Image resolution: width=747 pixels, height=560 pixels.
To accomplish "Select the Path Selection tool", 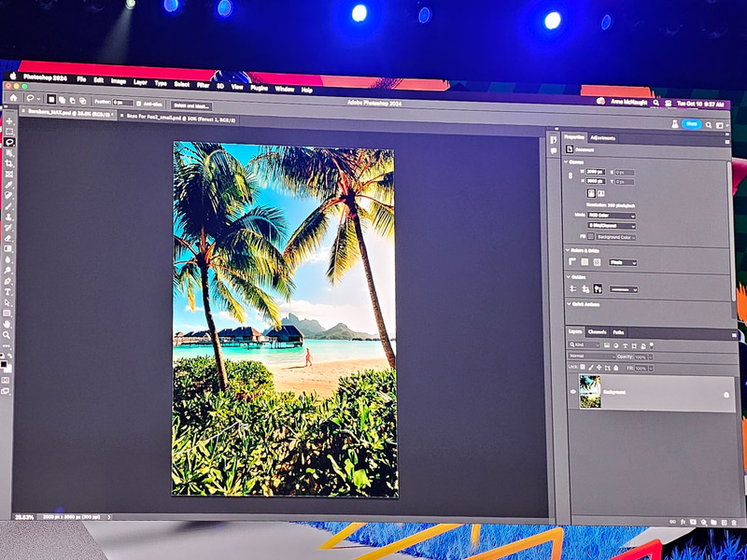I will tap(7, 302).
